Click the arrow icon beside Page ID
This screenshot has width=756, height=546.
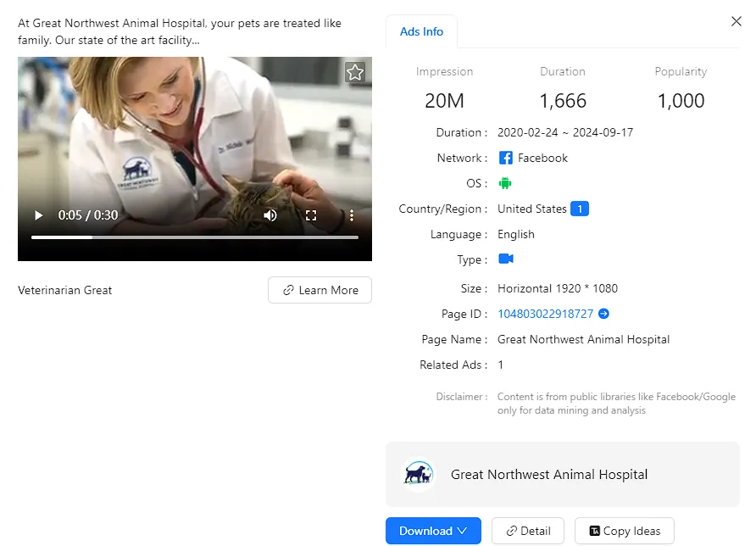(604, 314)
